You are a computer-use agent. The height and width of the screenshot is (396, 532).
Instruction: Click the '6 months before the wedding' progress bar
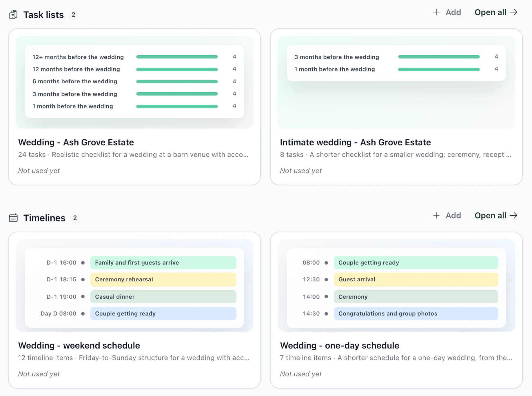177,82
